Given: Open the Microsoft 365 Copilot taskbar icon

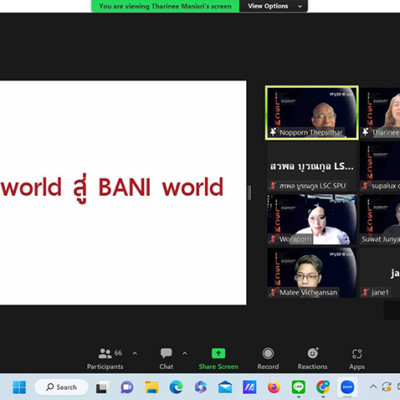Looking at the screenshot, I should [201, 387].
